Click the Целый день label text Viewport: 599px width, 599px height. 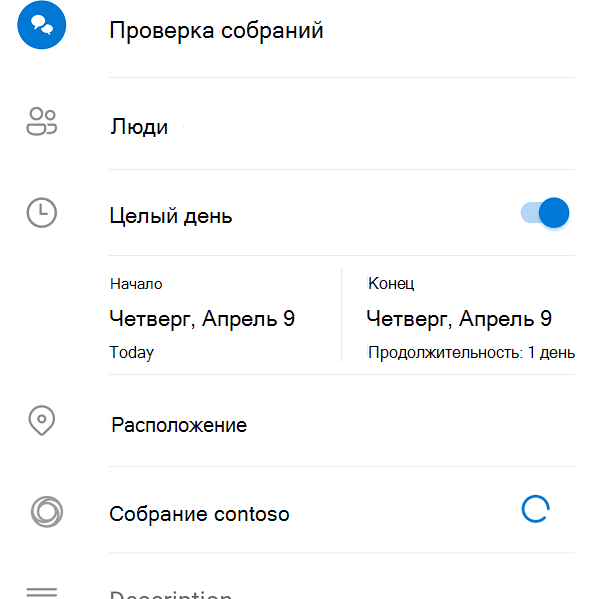click(171, 216)
